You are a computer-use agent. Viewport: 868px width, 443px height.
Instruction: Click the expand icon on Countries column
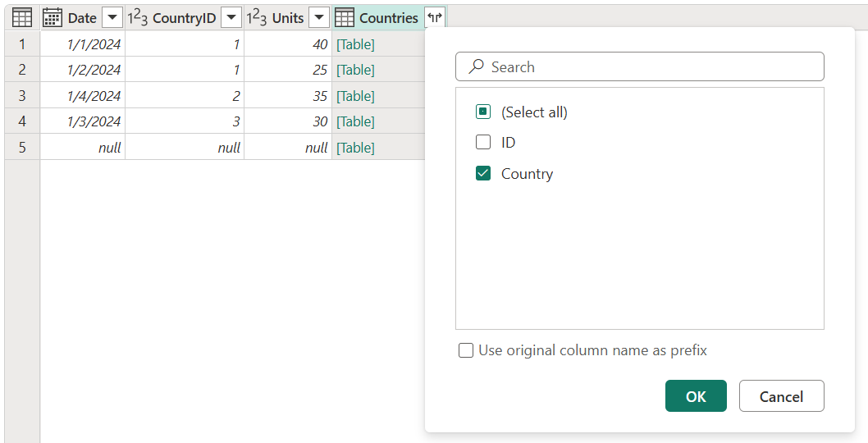point(435,18)
